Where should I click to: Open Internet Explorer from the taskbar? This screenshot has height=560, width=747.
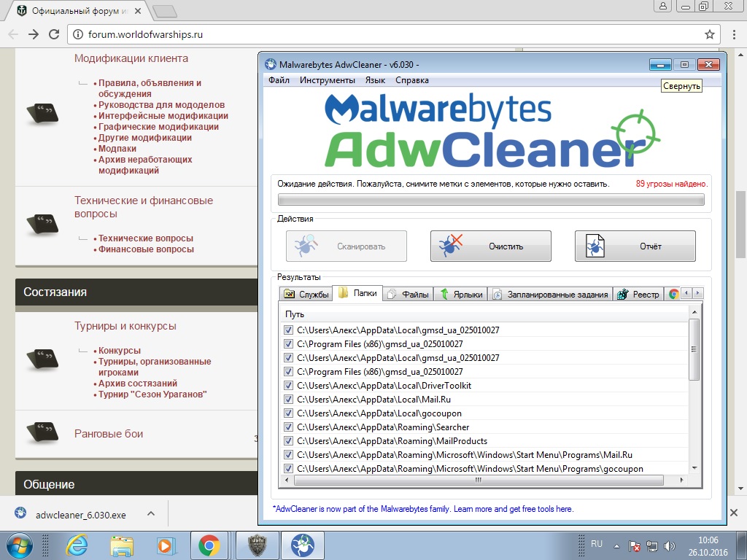tap(77, 545)
